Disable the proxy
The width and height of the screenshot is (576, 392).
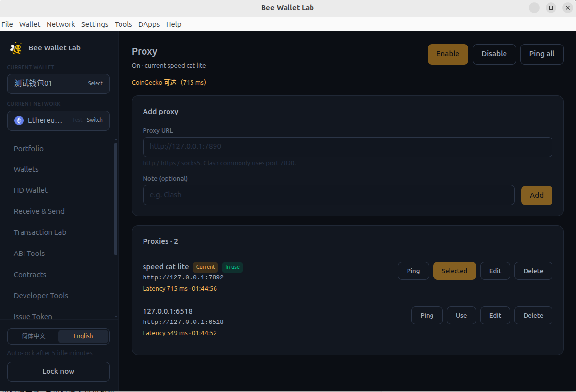coord(494,54)
